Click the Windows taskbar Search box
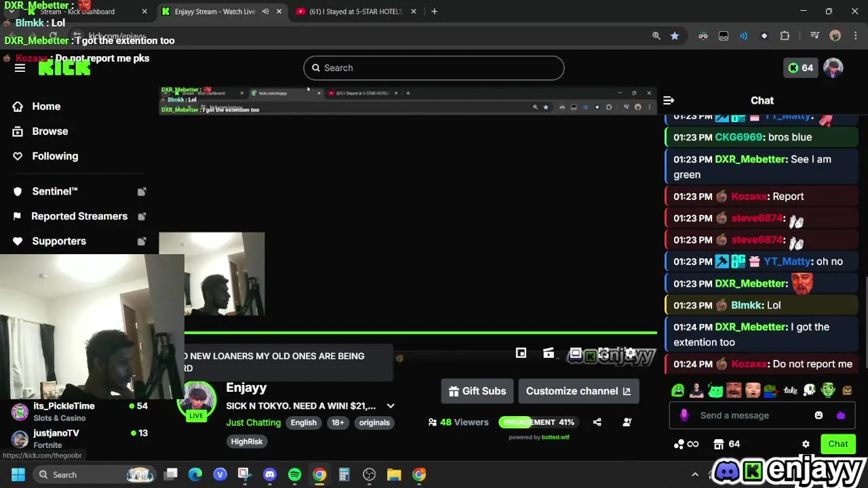Image resolution: width=868 pixels, height=488 pixels. (95, 474)
